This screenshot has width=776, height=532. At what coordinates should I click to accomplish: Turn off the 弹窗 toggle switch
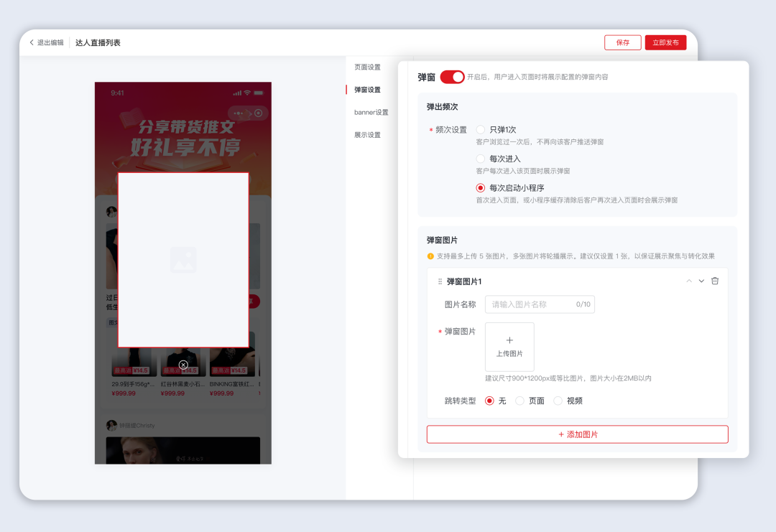452,76
